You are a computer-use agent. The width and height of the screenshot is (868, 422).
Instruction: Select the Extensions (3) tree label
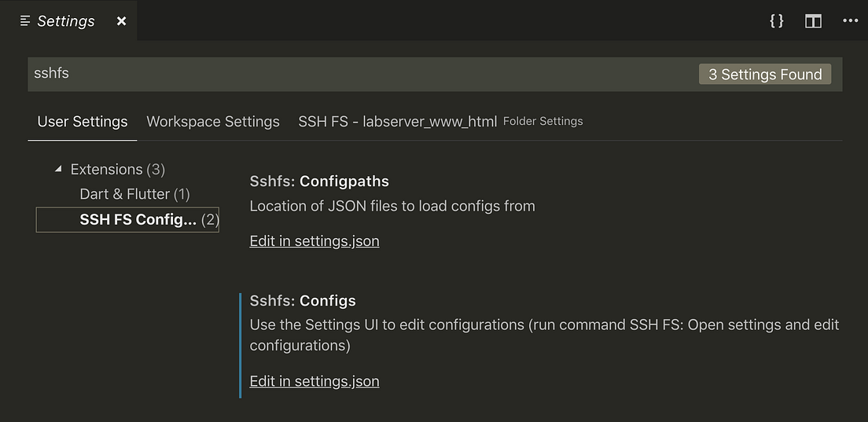pyautogui.click(x=117, y=169)
